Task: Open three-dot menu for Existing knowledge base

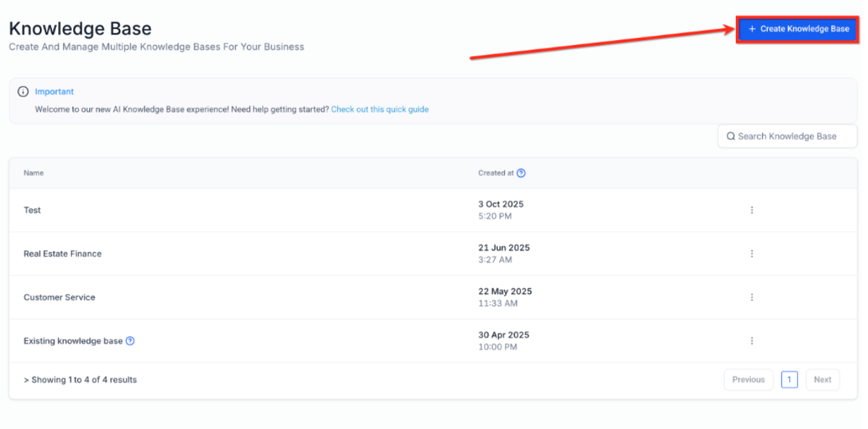Action: tap(752, 341)
